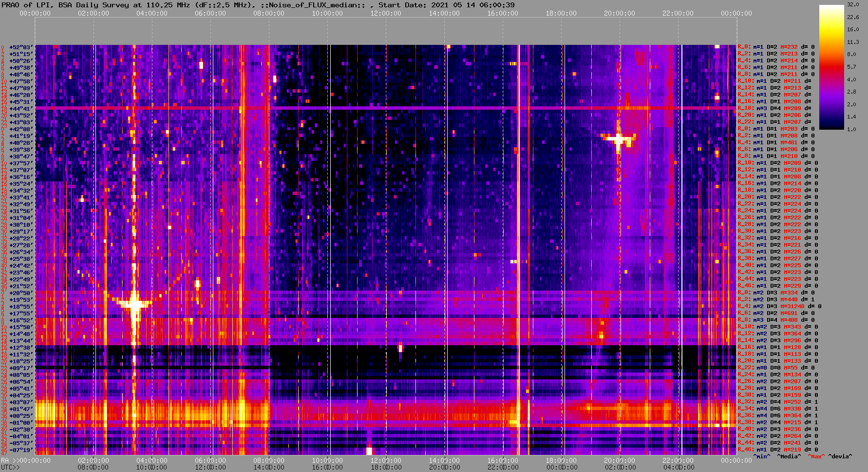This screenshot has height=472, width=868.
Task: Click the 5.7 color scale value
Action: [x=851, y=67]
